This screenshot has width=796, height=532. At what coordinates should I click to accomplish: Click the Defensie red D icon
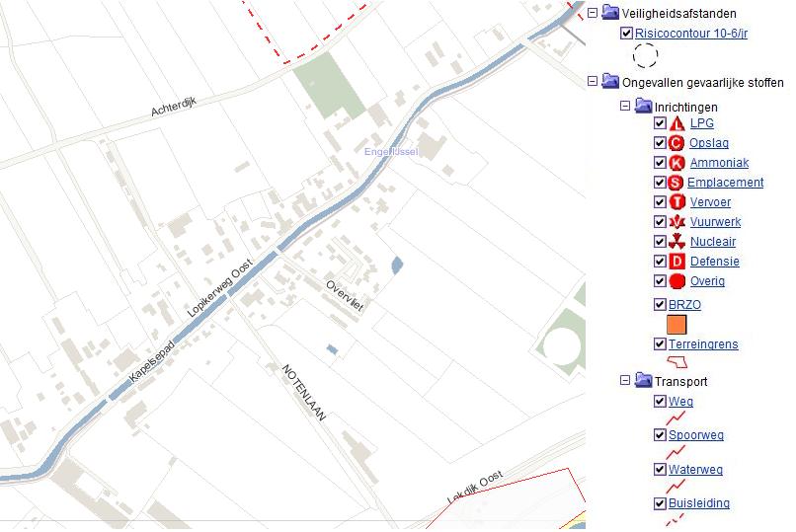click(x=677, y=263)
